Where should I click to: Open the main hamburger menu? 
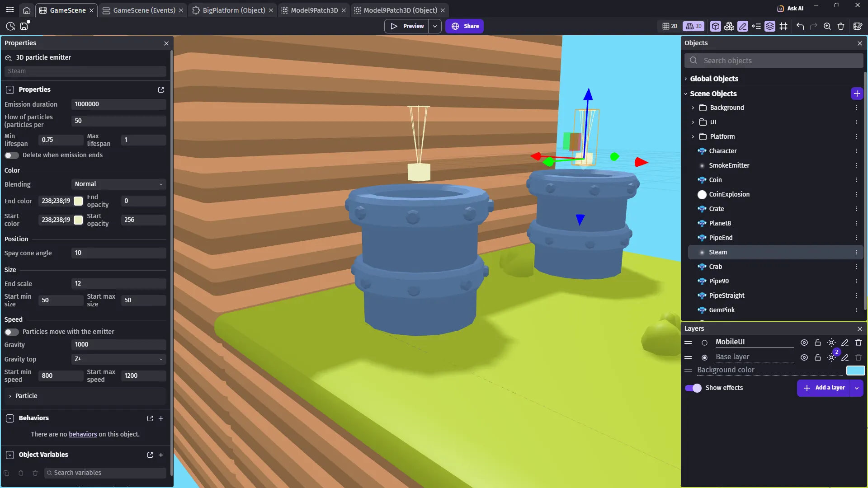point(10,10)
